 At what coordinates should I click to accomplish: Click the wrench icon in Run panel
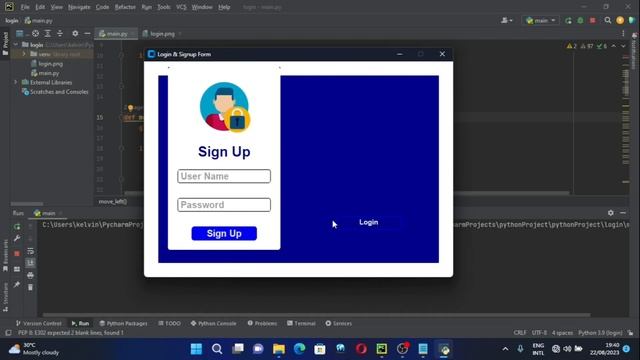click(x=17, y=238)
